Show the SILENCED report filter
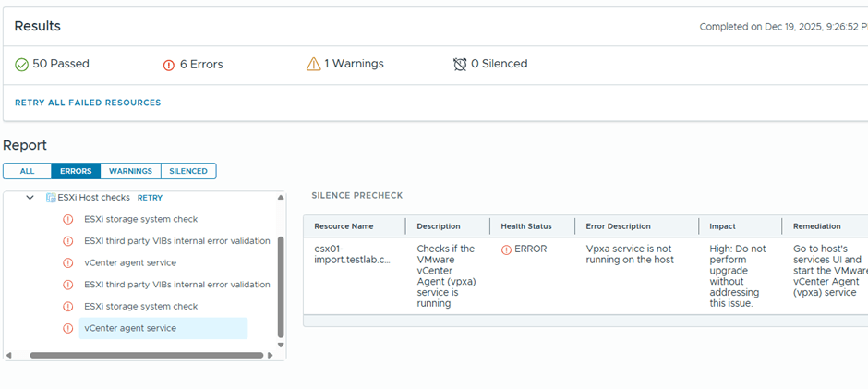868x389 pixels. 188,171
